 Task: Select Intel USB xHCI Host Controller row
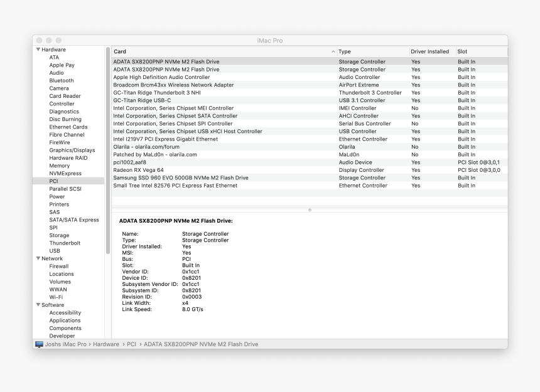click(310, 131)
